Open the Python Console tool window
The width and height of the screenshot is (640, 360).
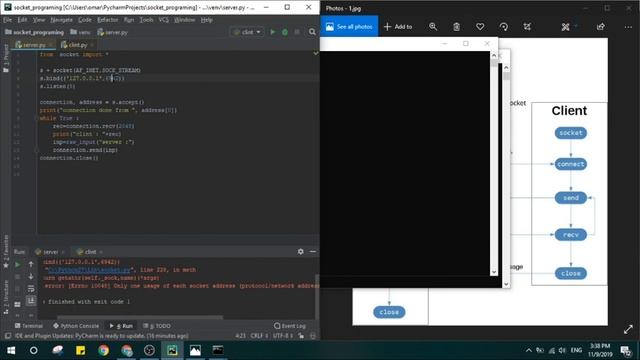point(76,326)
